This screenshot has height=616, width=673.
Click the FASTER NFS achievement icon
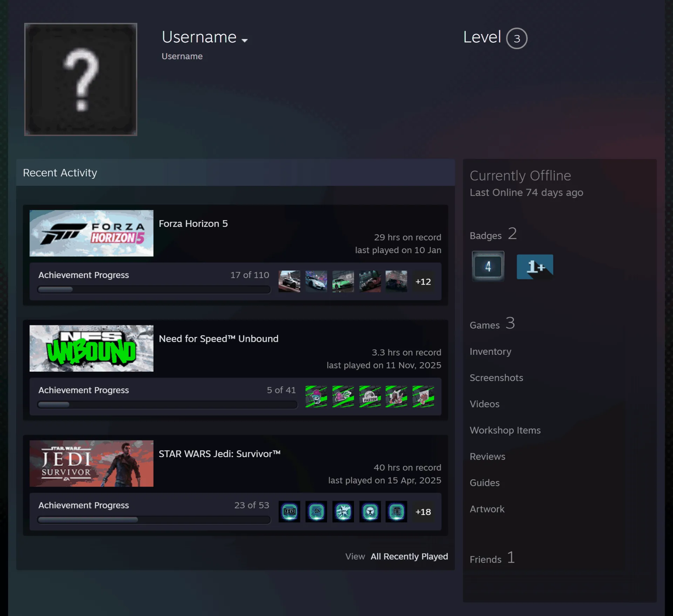(x=370, y=397)
